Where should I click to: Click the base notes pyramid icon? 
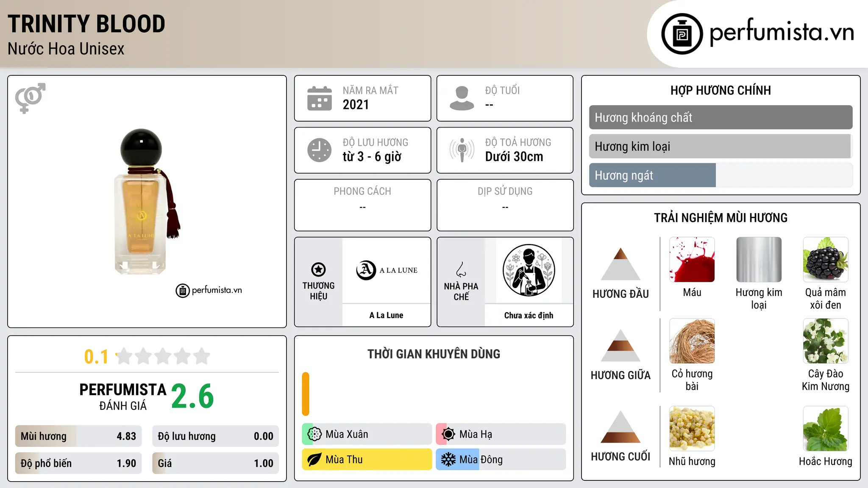620,427
